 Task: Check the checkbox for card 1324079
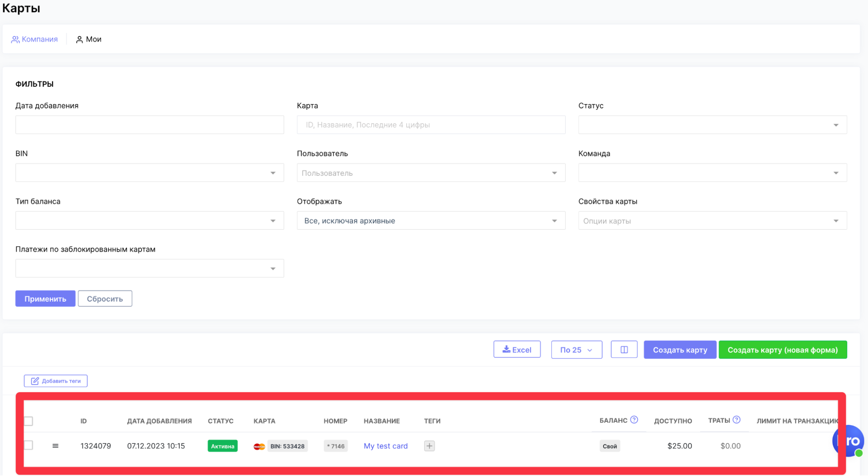[x=29, y=445]
